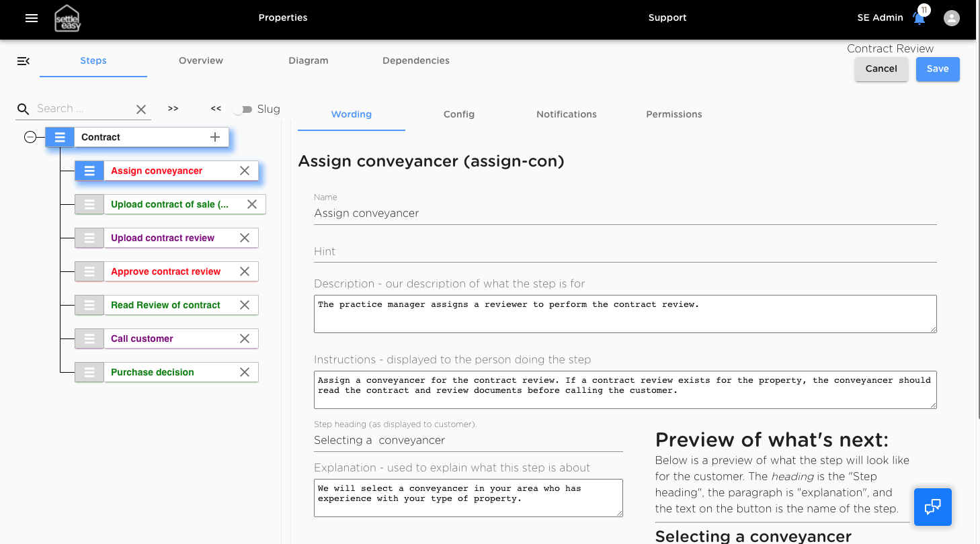Click the SE Admin label

coord(881,18)
